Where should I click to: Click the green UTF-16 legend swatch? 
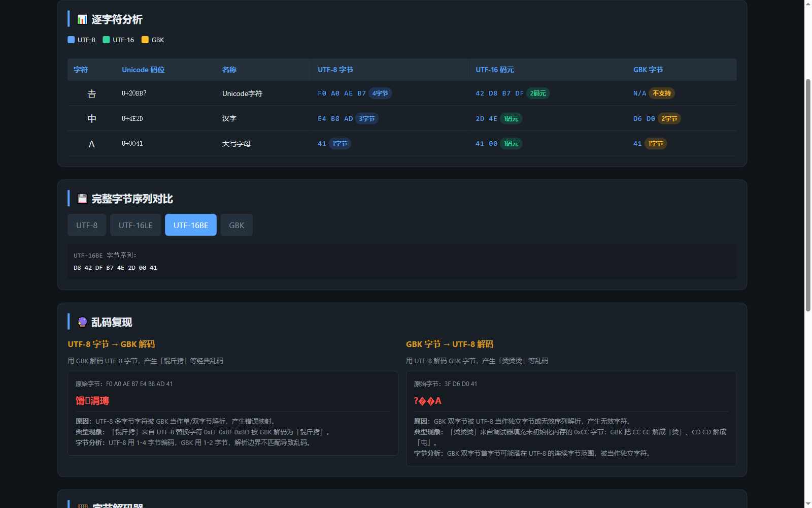tap(106, 40)
